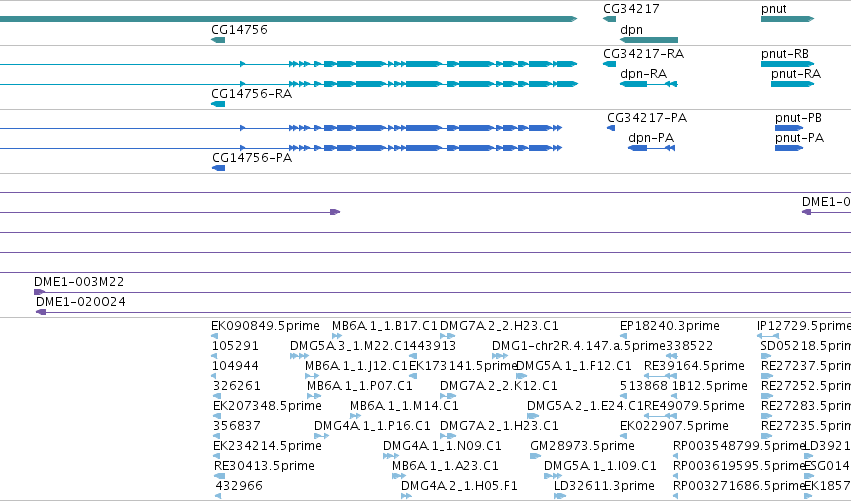
Task: Select the DMG5A.1_1.F12.C1 EST label
Action: (573, 366)
